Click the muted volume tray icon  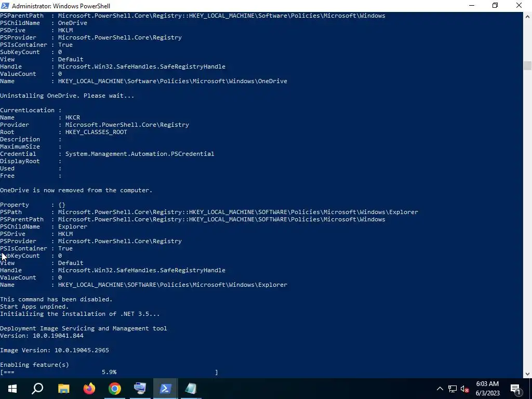(x=465, y=389)
